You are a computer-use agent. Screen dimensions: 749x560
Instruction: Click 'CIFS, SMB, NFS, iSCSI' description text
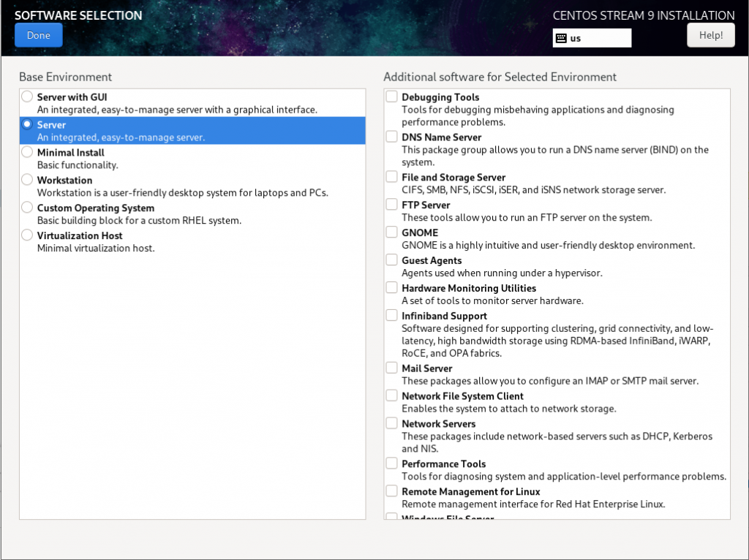click(x=533, y=190)
